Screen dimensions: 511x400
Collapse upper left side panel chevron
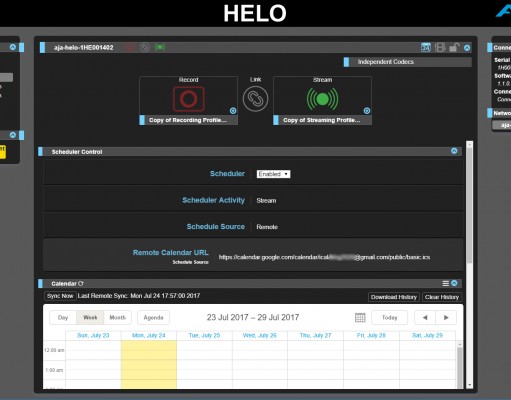(x=13, y=47)
